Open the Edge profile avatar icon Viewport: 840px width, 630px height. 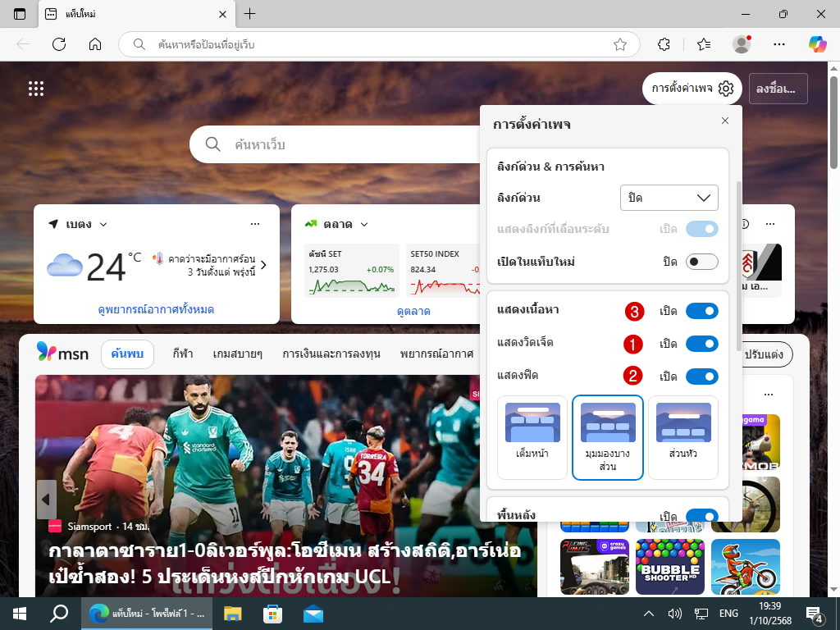point(742,44)
